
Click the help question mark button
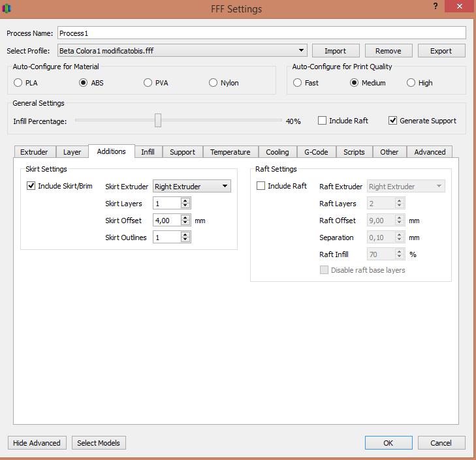point(436,5)
